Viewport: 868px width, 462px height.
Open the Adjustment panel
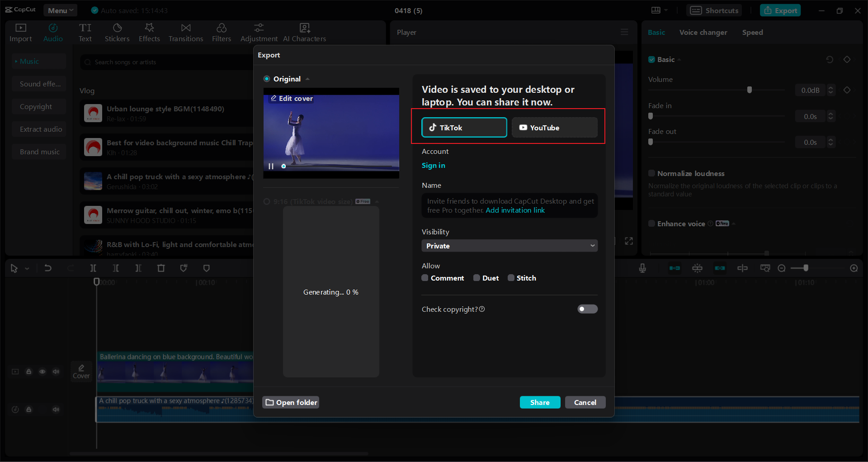pyautogui.click(x=259, y=33)
